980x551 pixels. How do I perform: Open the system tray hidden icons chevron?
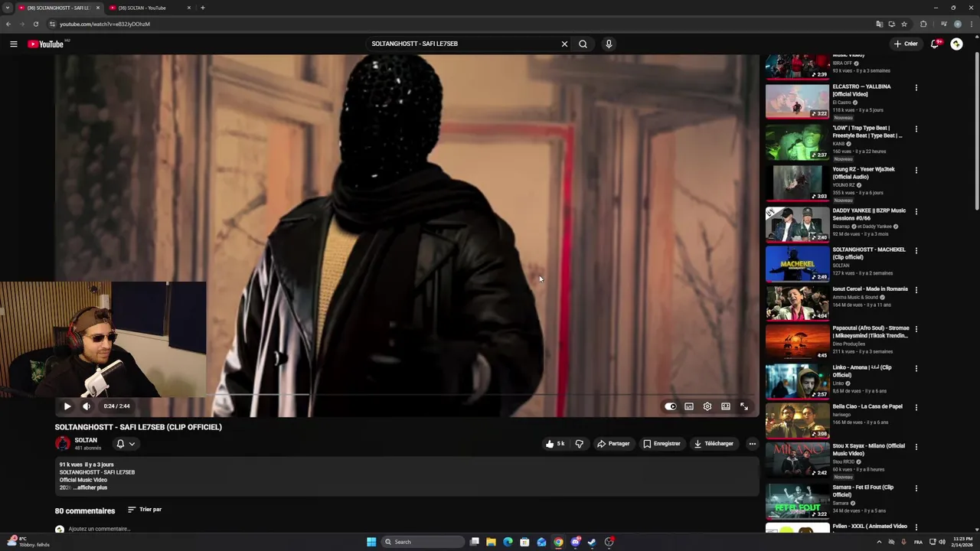click(x=879, y=542)
